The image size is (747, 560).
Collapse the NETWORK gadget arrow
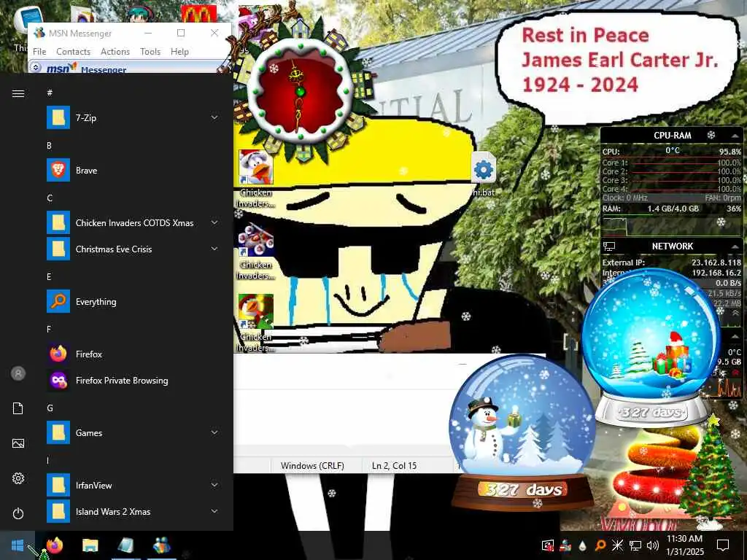(735, 246)
